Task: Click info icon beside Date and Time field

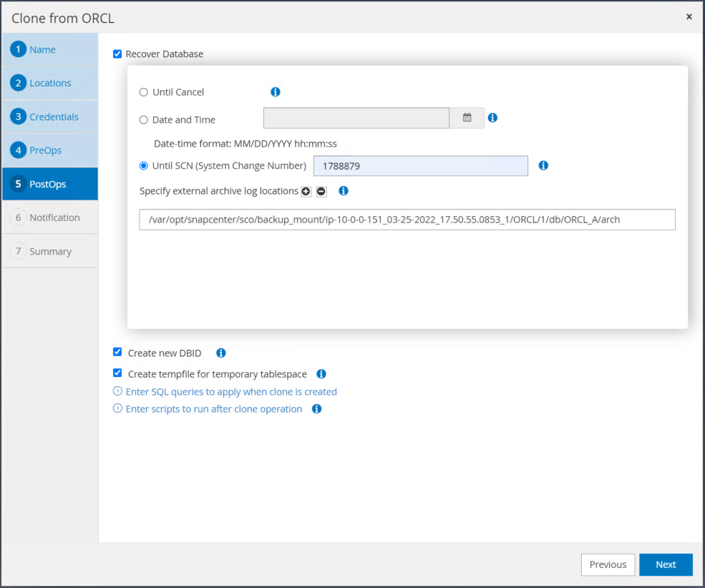Action: click(x=492, y=118)
